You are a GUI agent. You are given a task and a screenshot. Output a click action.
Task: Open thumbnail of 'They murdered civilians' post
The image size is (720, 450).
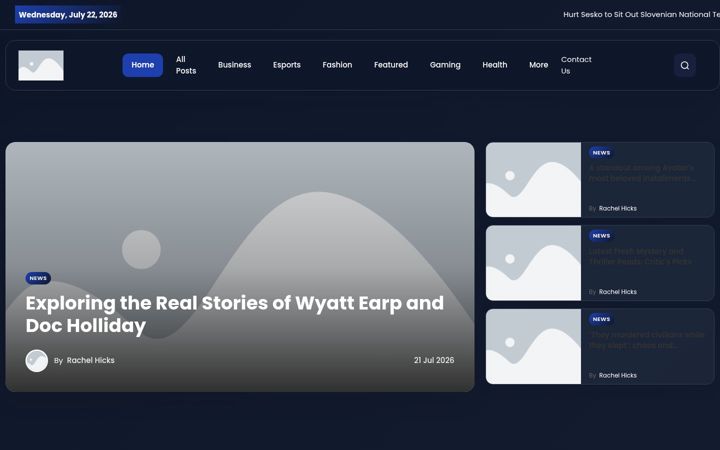pos(533,346)
